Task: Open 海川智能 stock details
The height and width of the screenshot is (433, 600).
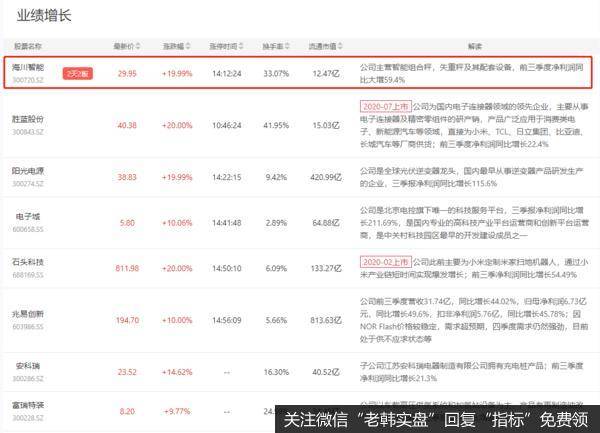Action: pyautogui.click(x=26, y=67)
